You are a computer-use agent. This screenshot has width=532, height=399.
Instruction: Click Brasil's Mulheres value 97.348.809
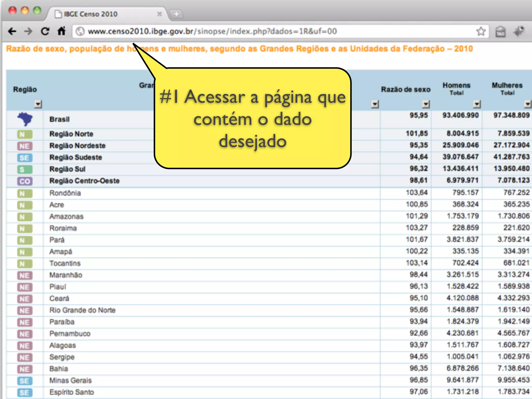[511, 115]
